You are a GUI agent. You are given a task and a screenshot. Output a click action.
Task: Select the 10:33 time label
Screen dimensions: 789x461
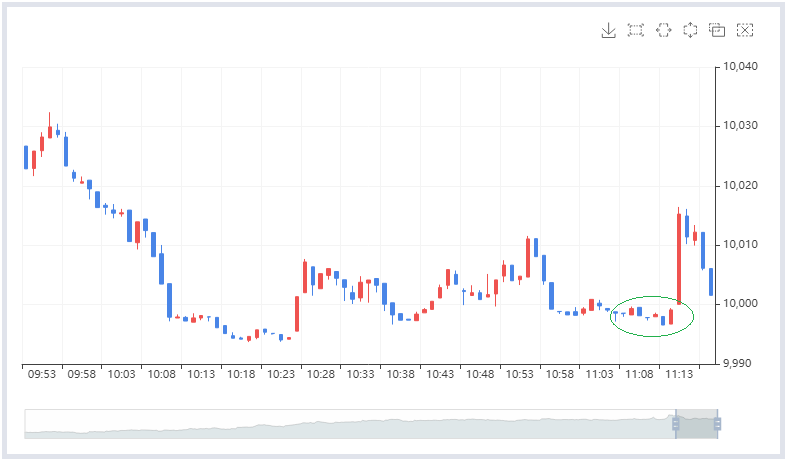point(361,374)
